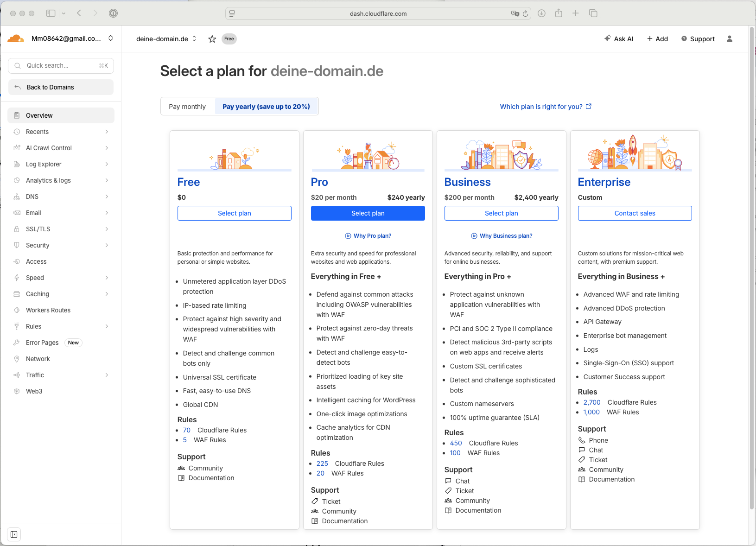Select the Pro plan
The height and width of the screenshot is (546, 756).
coord(368,213)
